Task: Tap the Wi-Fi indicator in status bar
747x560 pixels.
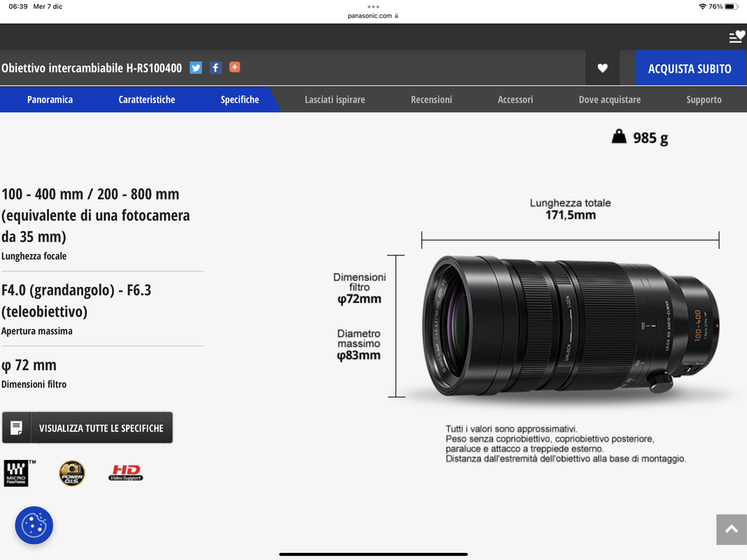Action: (702, 7)
